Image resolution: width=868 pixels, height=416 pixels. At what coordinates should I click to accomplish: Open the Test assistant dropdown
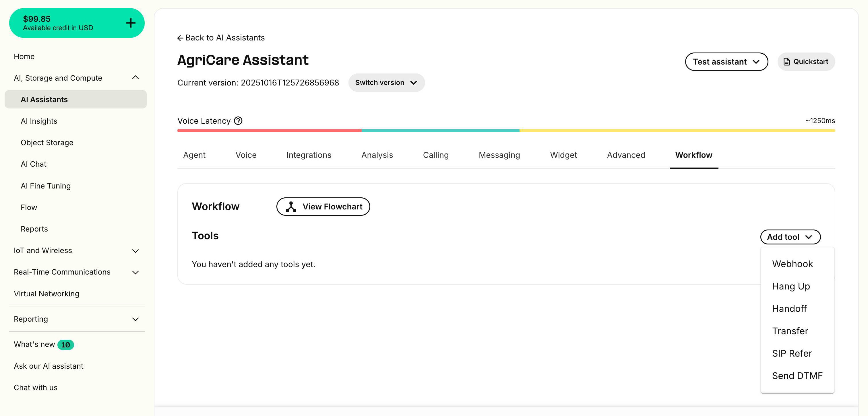point(726,62)
